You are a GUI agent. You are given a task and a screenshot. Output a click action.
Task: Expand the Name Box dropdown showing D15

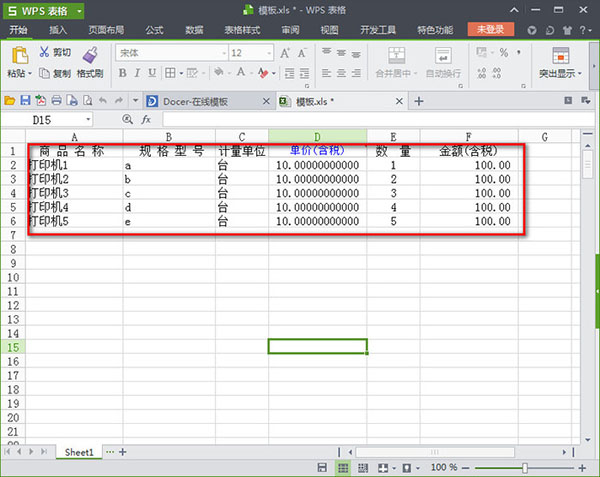click(88, 119)
